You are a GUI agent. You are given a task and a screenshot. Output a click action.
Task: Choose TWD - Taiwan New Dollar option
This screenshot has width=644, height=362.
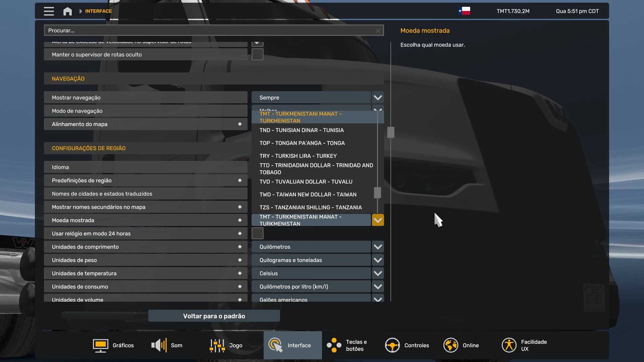pos(308,194)
